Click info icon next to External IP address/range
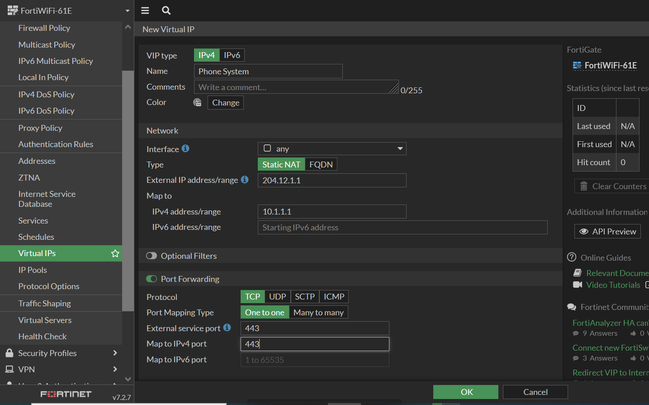 [x=244, y=180]
